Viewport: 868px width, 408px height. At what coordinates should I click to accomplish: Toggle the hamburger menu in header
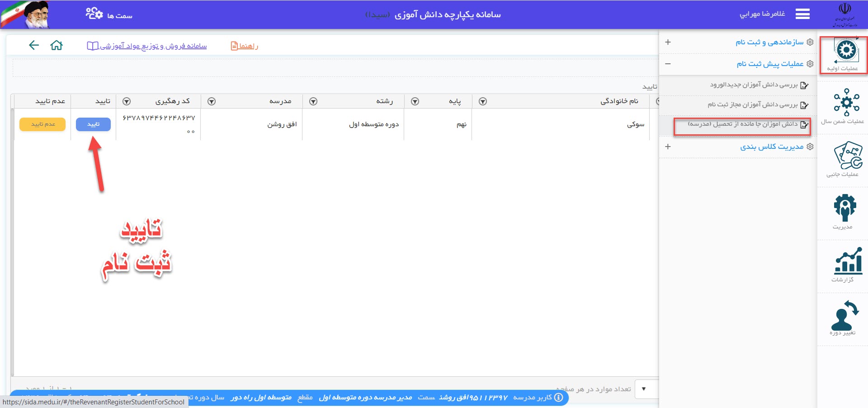click(802, 14)
